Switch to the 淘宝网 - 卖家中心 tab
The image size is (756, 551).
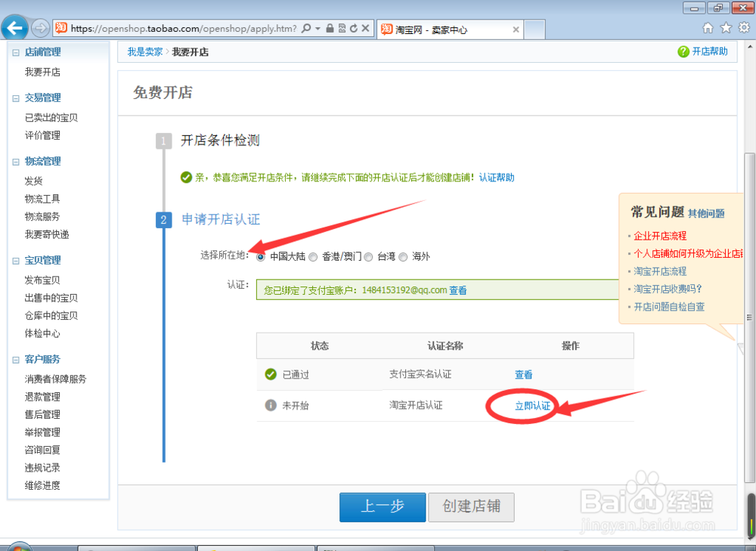tap(449, 29)
